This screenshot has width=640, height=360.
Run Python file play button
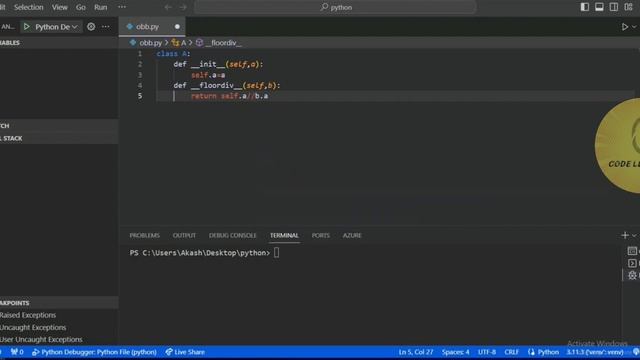624,27
